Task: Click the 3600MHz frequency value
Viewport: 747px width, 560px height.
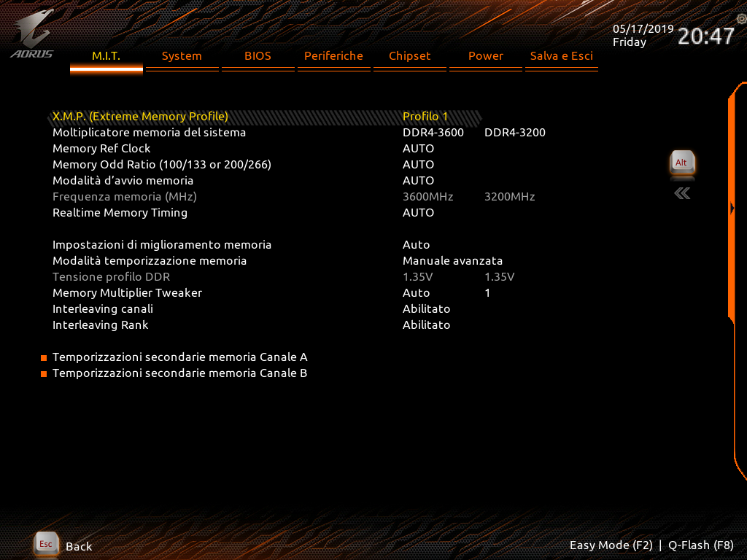Action: click(x=427, y=197)
